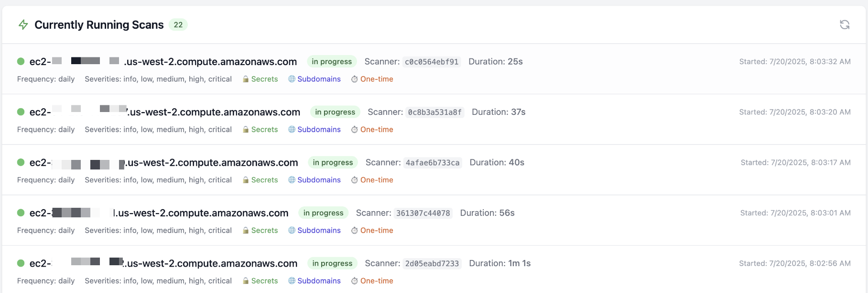Click scanner ID 4afae6b733ca

click(433, 163)
